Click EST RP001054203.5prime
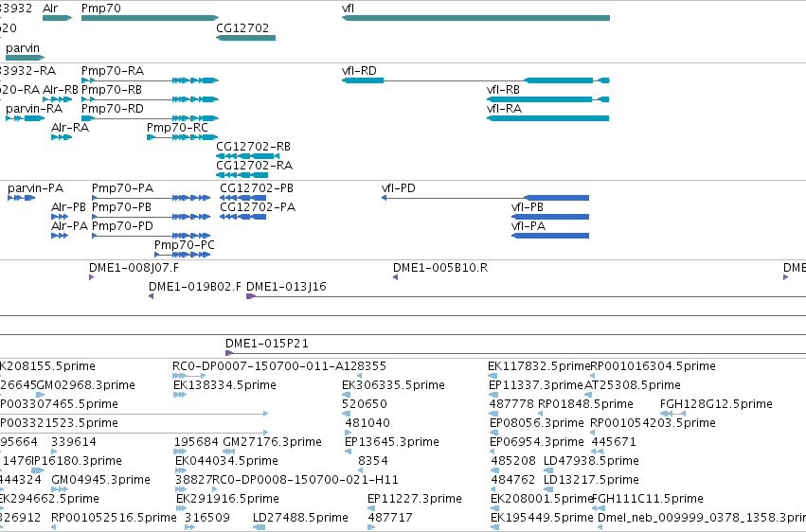806x532 pixels. coord(653,423)
